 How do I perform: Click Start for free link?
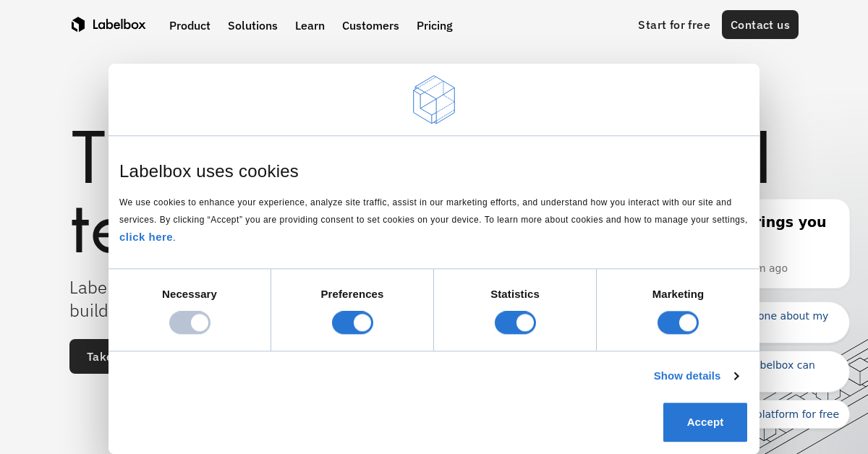[x=674, y=25]
